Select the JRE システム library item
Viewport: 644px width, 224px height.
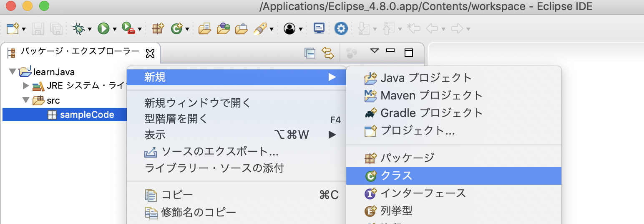coord(79,86)
